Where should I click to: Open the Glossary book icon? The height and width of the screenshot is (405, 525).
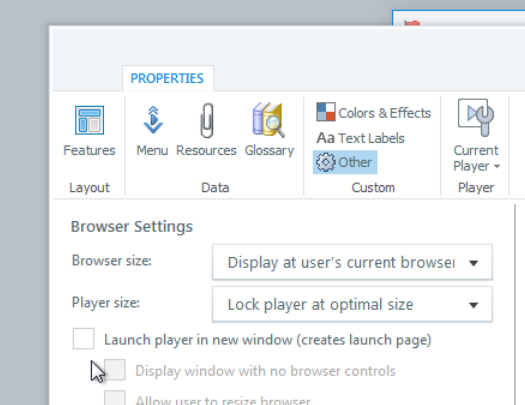pos(269,119)
